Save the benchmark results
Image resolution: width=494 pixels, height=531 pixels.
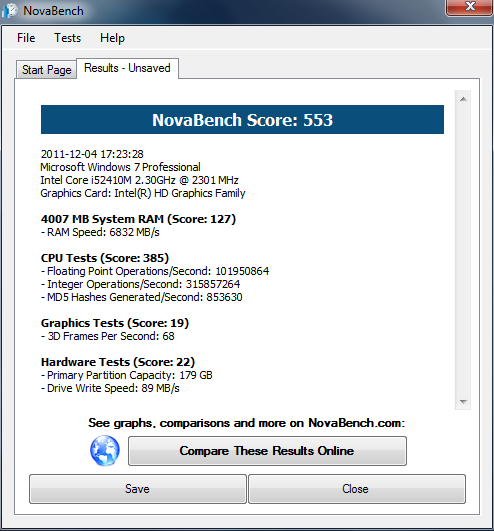137,489
